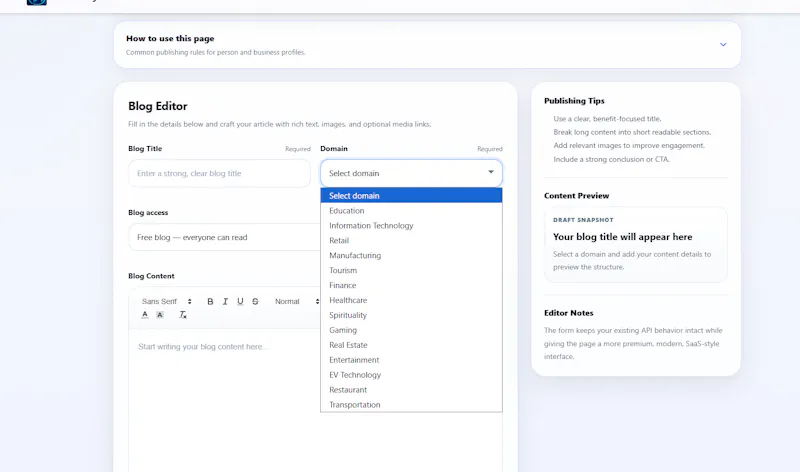The image size is (800, 472).
Task: Click the Your blog title will appear here preview
Action: (x=622, y=237)
